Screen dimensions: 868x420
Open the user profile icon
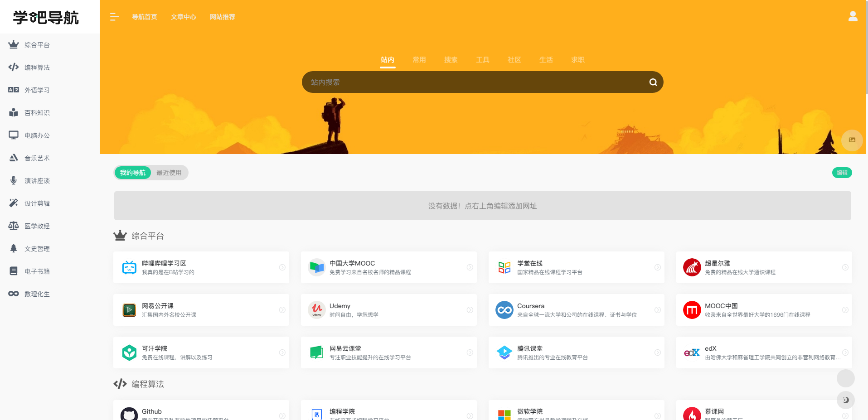point(853,16)
